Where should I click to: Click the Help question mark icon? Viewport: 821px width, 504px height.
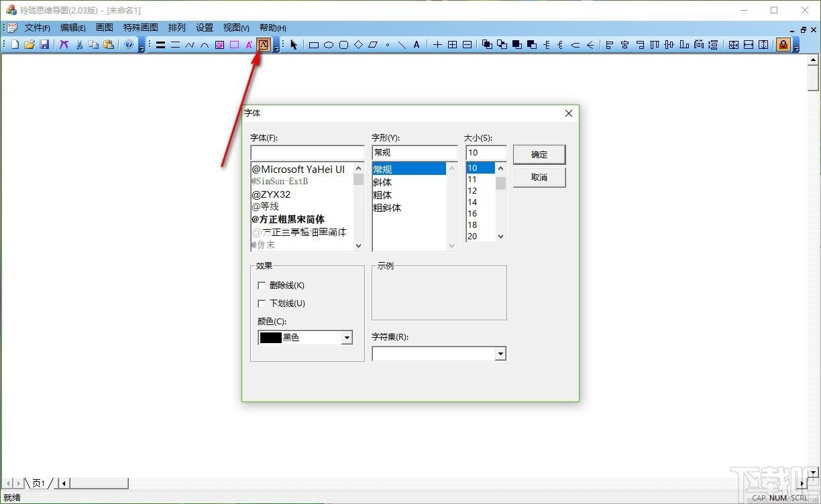pos(129,45)
